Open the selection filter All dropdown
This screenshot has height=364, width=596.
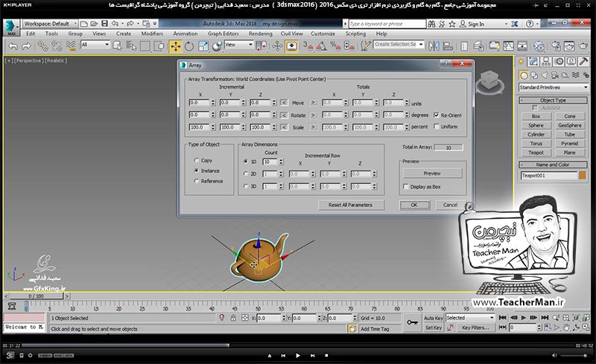(95, 45)
